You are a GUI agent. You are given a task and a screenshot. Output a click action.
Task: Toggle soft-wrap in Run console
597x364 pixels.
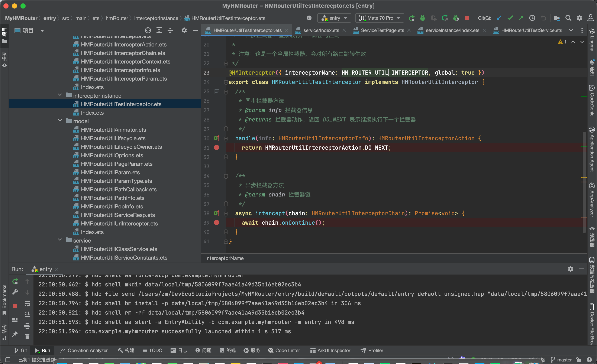[27, 304]
